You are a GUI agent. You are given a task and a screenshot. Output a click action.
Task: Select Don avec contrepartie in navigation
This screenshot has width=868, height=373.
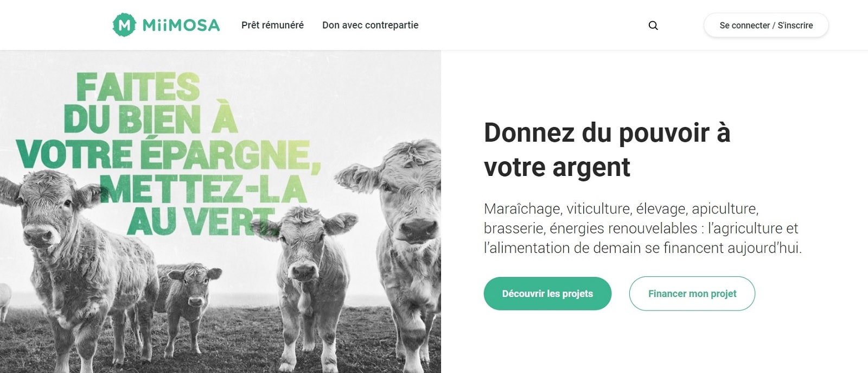[x=371, y=25]
